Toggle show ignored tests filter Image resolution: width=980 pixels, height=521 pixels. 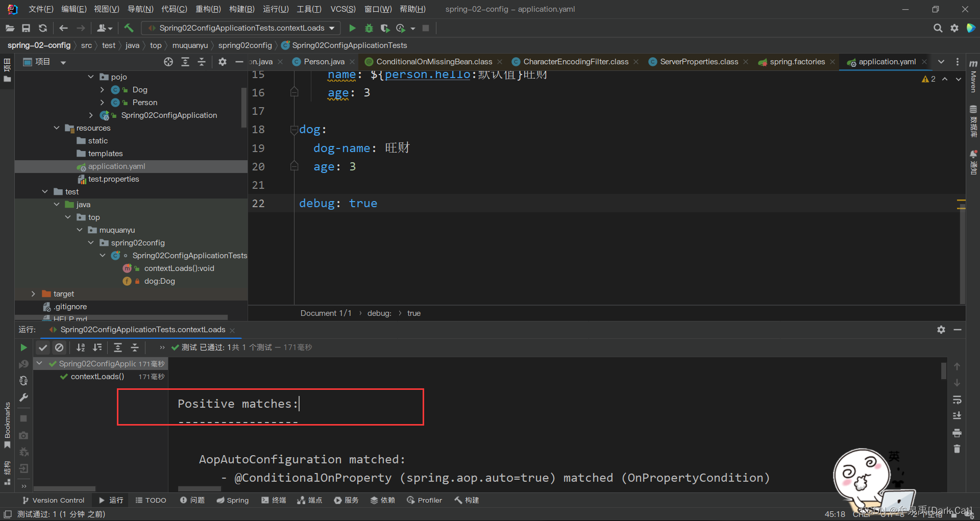[59, 348]
